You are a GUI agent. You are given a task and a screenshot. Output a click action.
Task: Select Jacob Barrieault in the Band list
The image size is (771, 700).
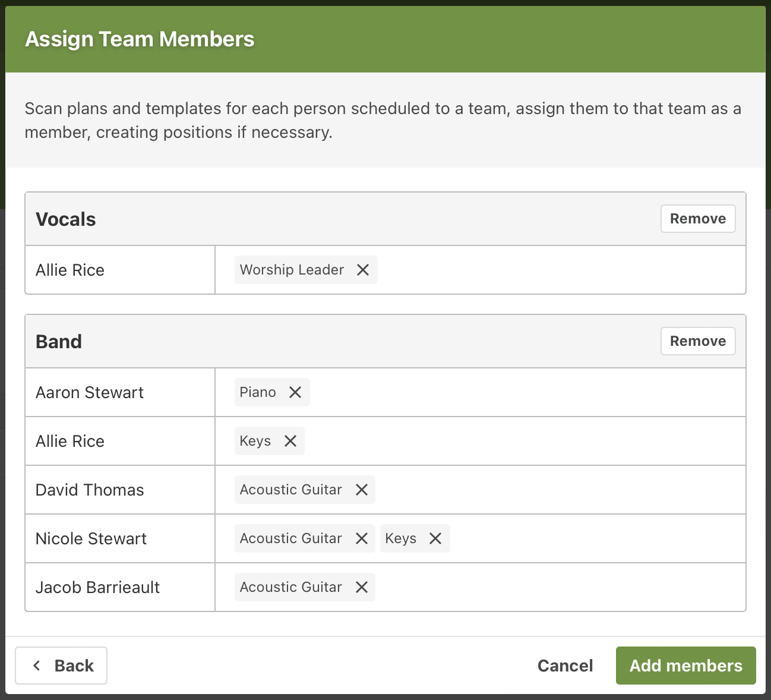[97, 588]
